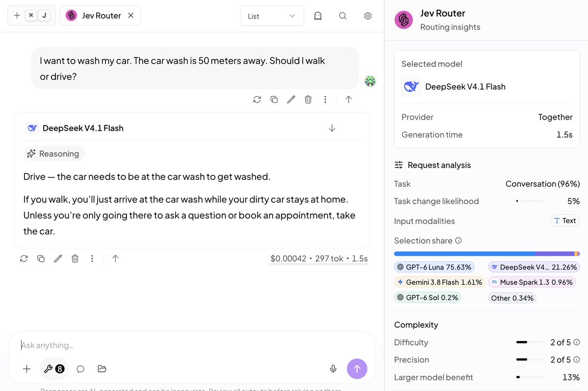Click the Task change likelihood bar
The width and height of the screenshot is (588, 391).
coord(530,201)
